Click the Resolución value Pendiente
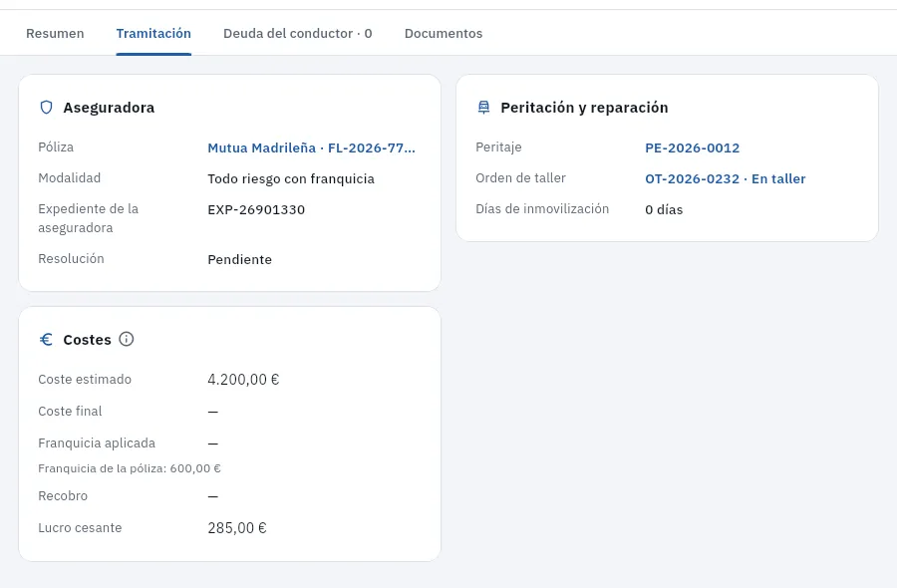This screenshot has width=897, height=588. tap(239, 260)
